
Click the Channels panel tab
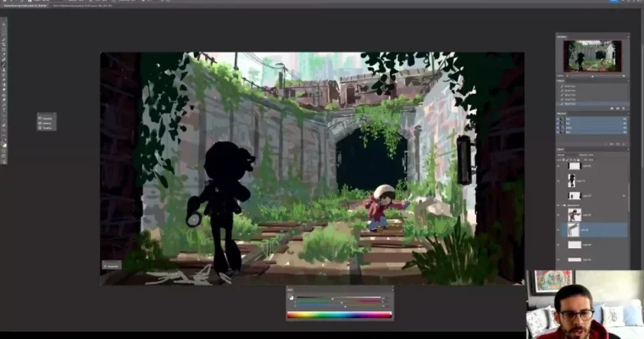(562, 114)
